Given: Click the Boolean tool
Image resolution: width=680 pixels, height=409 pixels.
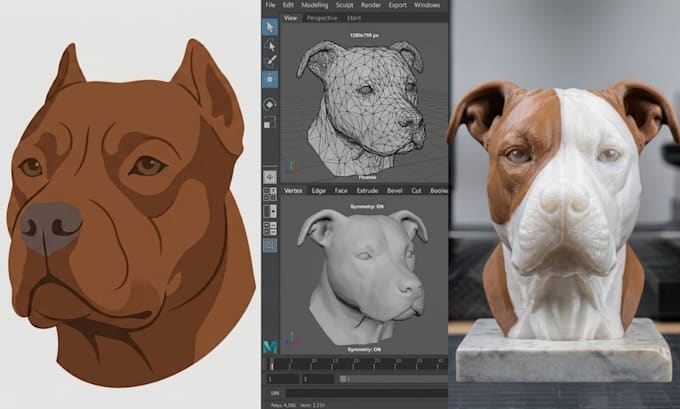Looking at the screenshot, I should click(x=438, y=190).
